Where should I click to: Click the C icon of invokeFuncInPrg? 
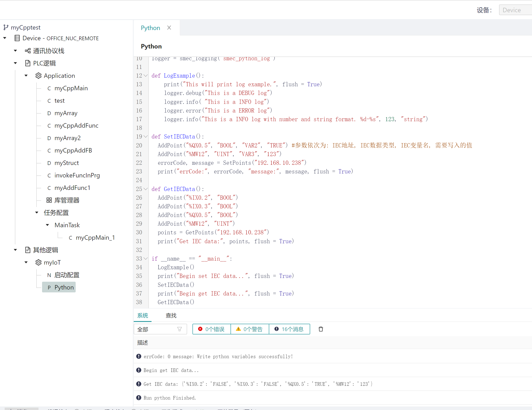(x=49, y=176)
